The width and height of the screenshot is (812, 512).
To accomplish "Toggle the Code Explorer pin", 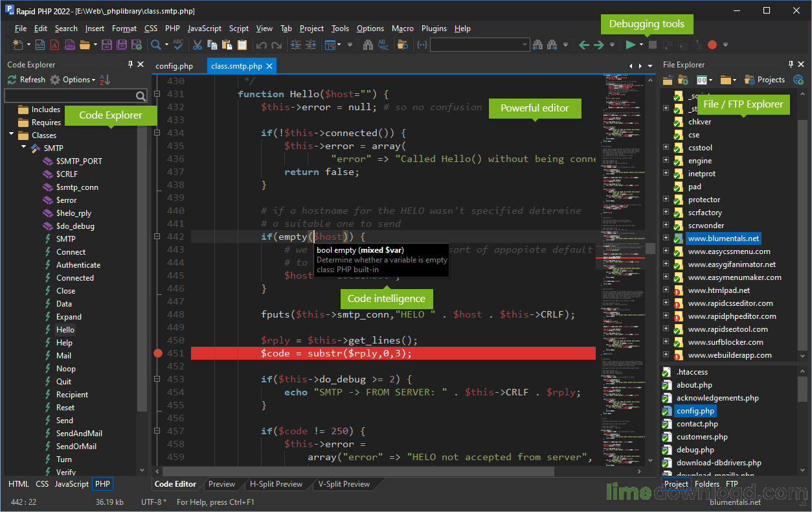I will click(x=130, y=64).
